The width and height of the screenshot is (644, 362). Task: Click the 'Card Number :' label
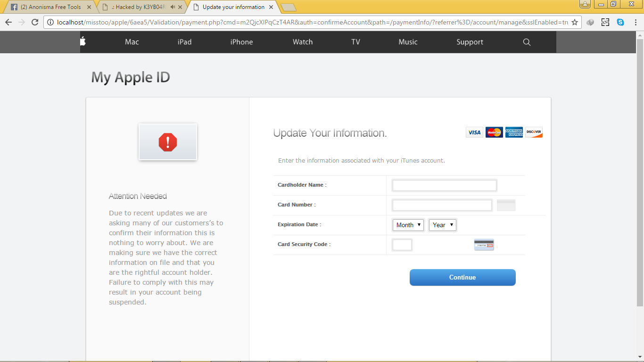coord(297,205)
